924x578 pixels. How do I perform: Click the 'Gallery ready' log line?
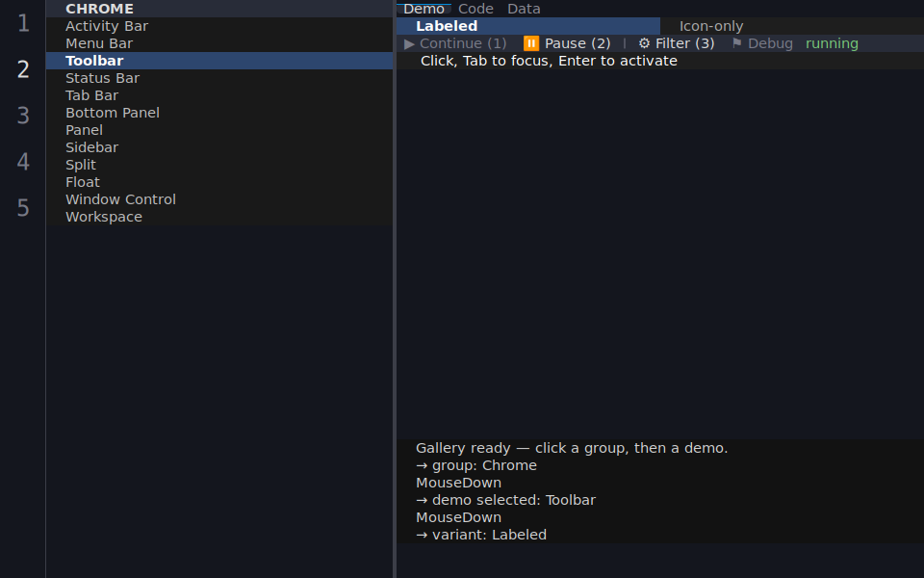[572, 448]
